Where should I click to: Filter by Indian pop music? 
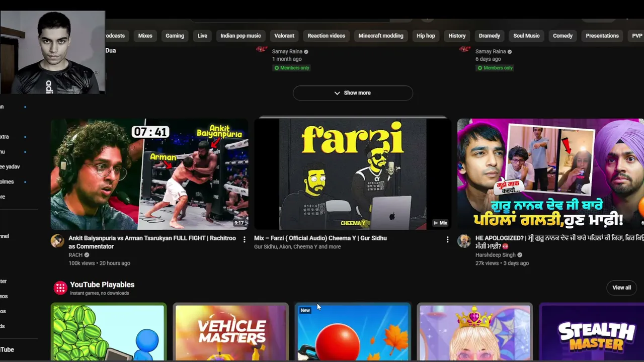[240, 36]
